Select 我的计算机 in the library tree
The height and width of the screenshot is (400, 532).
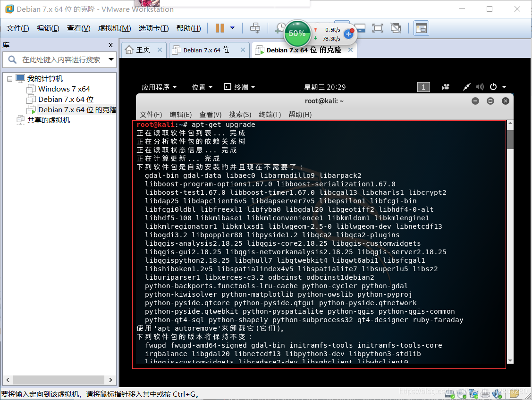pos(45,79)
